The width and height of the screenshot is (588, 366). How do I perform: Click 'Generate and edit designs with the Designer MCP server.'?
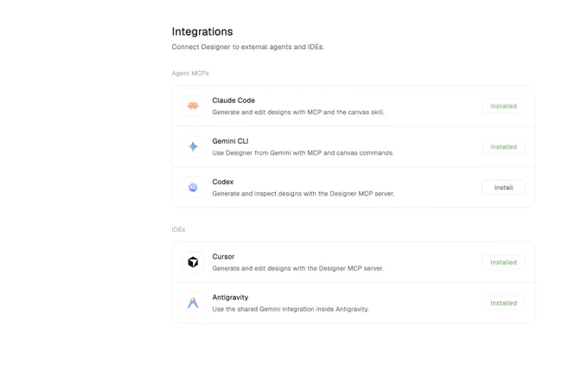pos(297,268)
